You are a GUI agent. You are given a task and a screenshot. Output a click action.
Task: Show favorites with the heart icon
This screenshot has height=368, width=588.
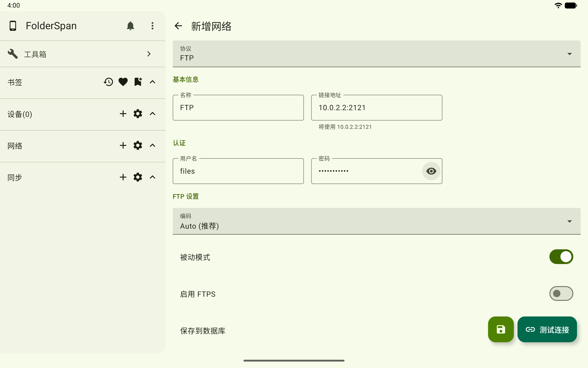[x=123, y=82]
